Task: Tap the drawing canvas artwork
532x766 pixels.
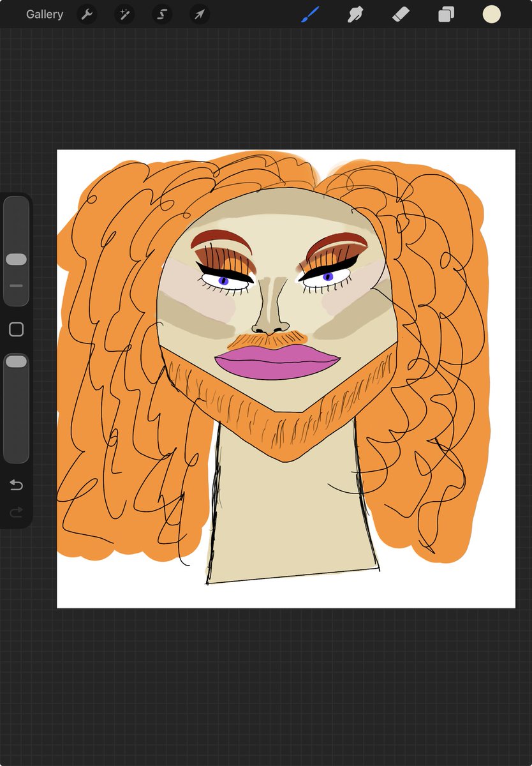Action: coord(286,379)
